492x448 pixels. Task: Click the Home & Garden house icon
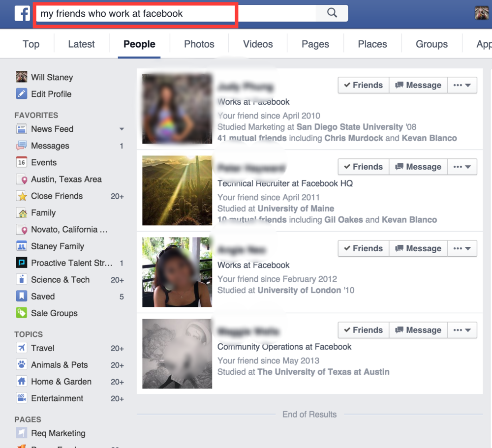[x=22, y=381]
